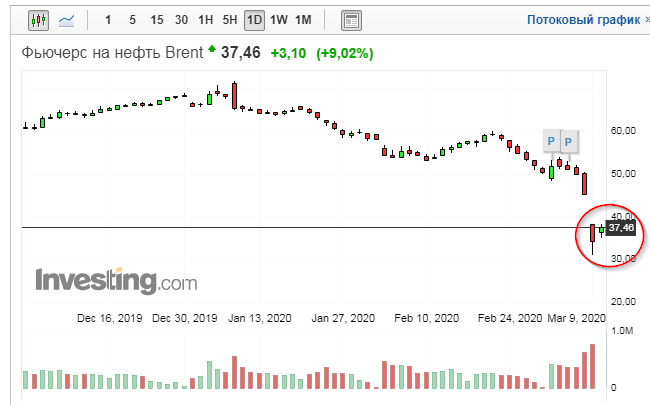Image resolution: width=650 pixels, height=405 pixels.
Task: Click the Фьючерс на нефть Brent title
Action: (112, 53)
